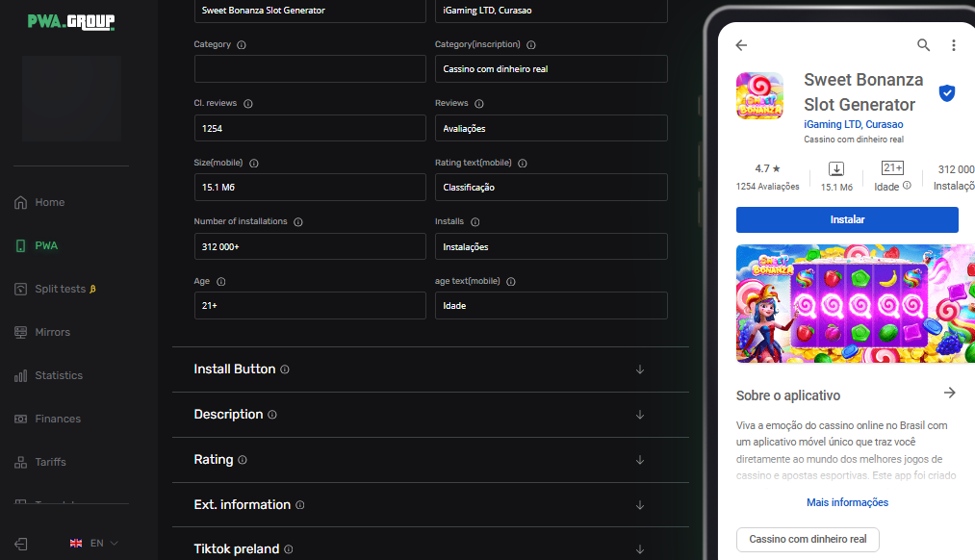
Task: Open Split tests section
Action: pyautogui.click(x=61, y=289)
